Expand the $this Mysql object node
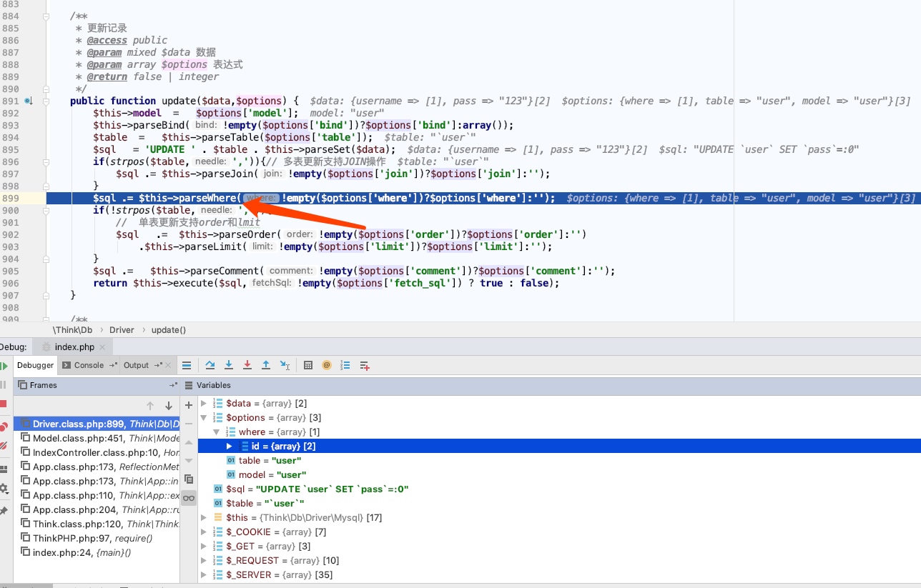 [204, 518]
